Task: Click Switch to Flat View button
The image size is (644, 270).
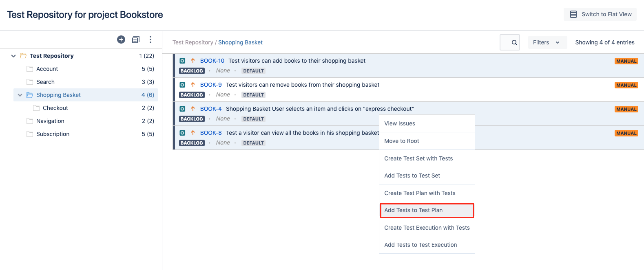Action: 600,14
